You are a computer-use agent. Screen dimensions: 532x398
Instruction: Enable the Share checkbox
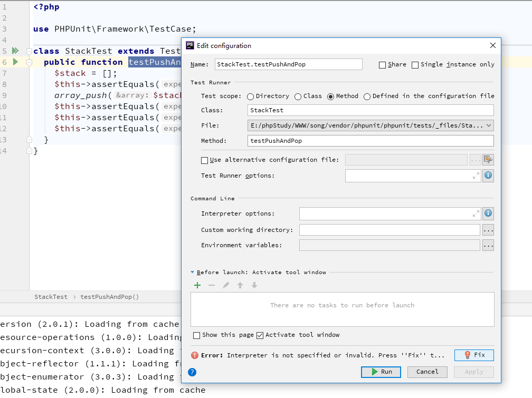(x=383, y=65)
